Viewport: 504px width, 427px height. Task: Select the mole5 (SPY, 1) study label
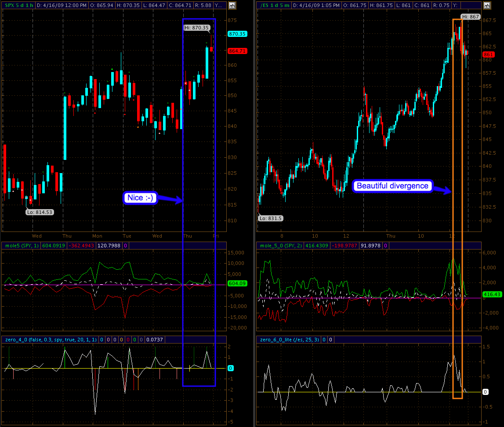21,246
